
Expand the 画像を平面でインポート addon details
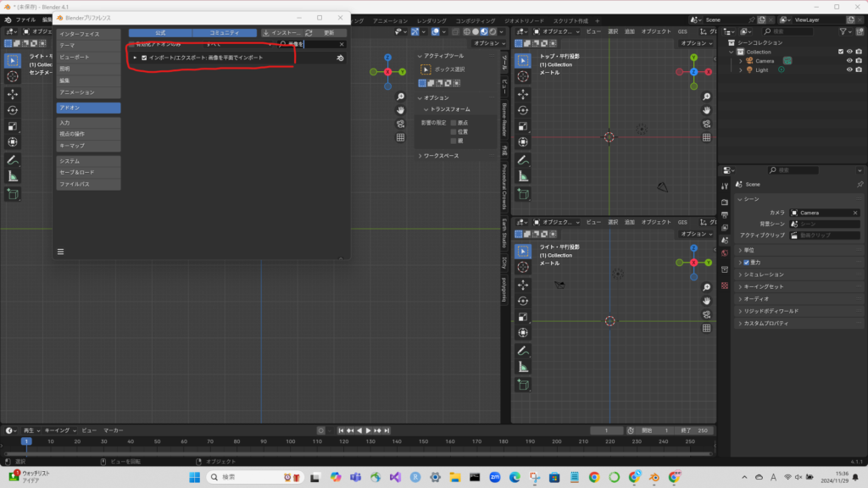(x=135, y=58)
